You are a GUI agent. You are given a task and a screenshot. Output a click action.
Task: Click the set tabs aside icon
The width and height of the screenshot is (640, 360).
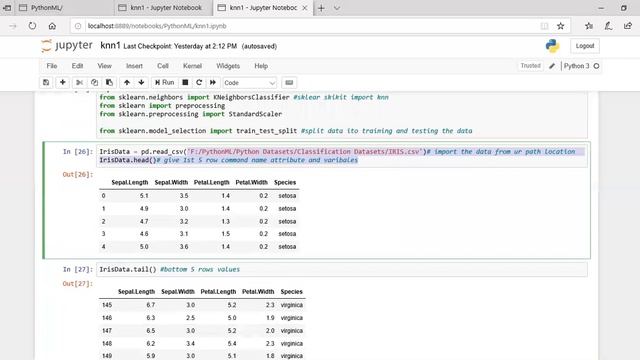[x=7, y=8]
